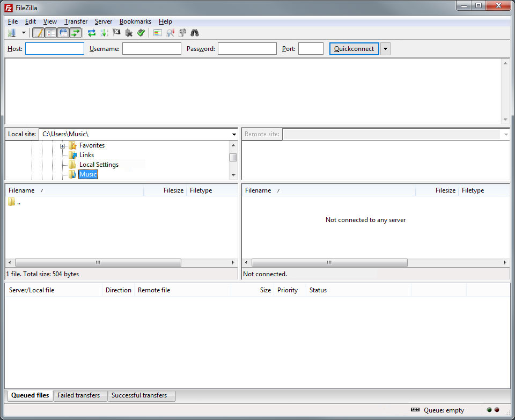This screenshot has height=420, width=515.
Task: Open the Transfer menu
Action: pos(76,21)
